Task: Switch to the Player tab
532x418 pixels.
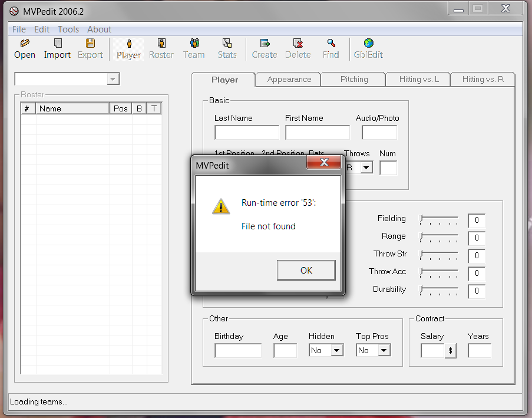Action: point(224,80)
